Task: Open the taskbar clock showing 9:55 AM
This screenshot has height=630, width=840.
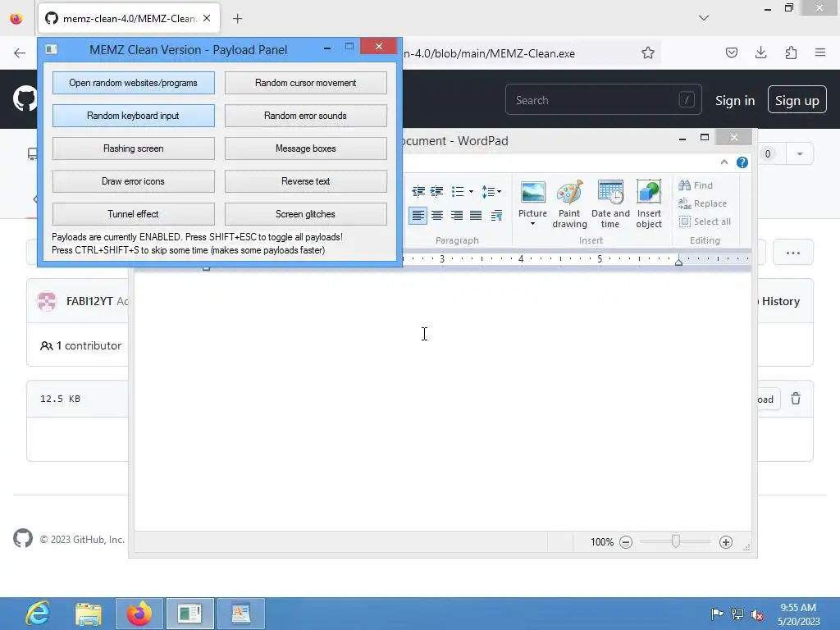Action: [798, 614]
